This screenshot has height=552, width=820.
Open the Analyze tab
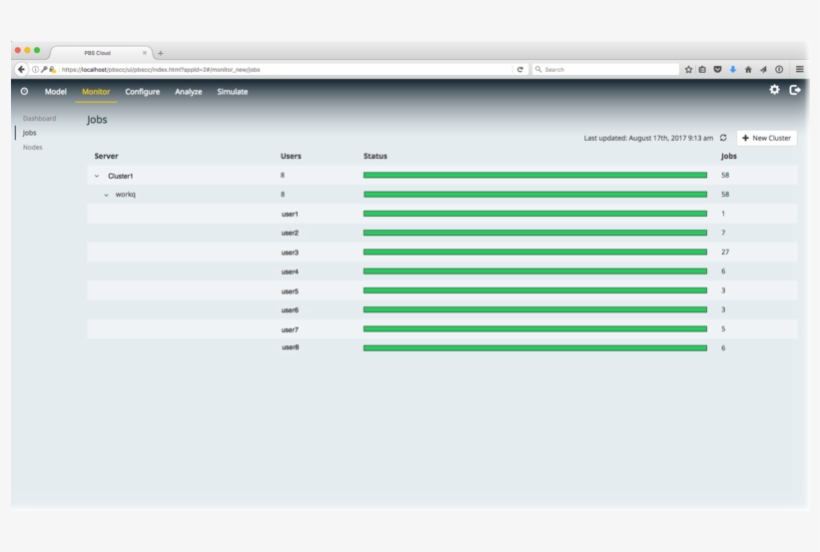pos(188,92)
